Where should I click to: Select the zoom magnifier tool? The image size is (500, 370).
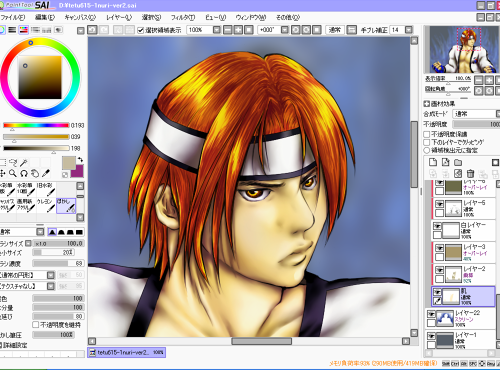point(13,173)
